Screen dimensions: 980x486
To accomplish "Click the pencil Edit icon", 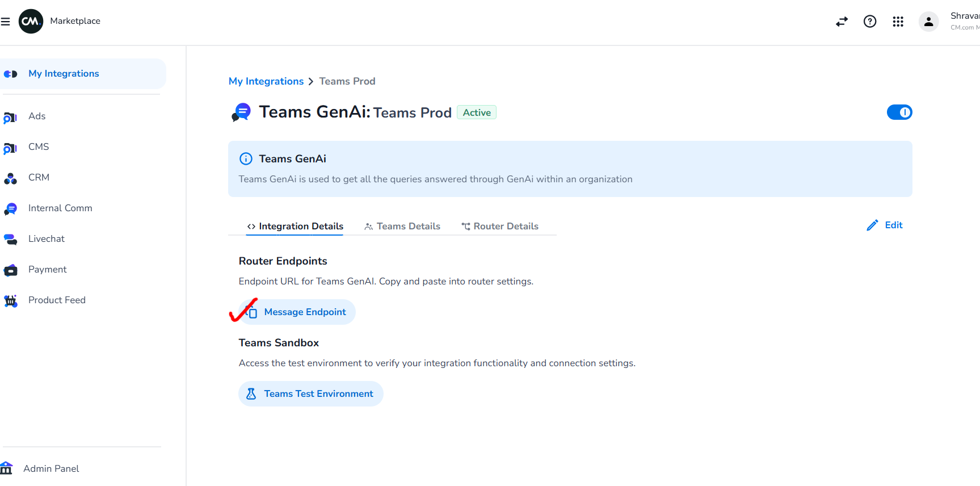I will (x=872, y=225).
